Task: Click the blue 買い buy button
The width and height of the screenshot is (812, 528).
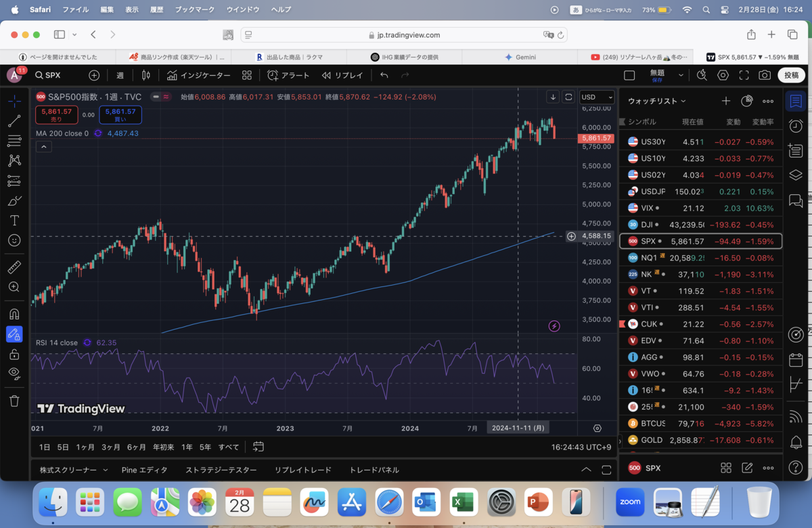Action: 120,115
